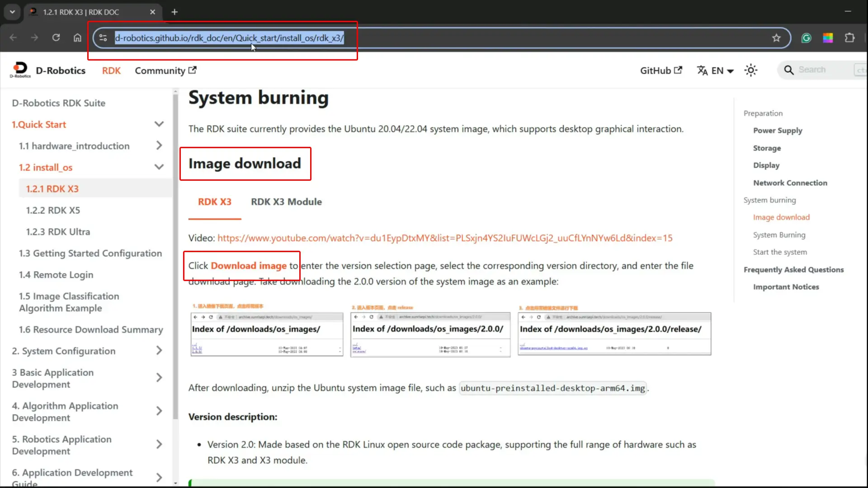Viewport: 868px width, 488px height.
Task: Jump to System Burning subsection
Action: click(779, 235)
